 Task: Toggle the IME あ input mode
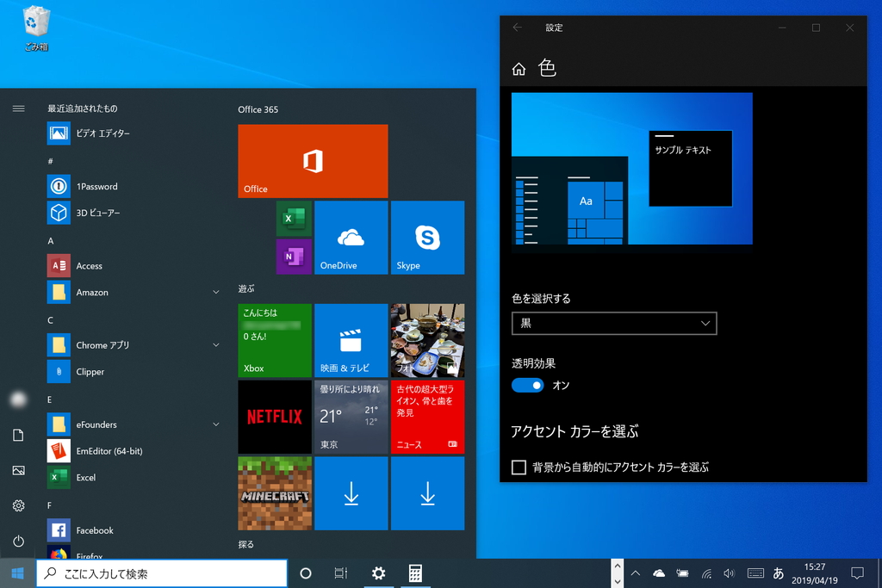point(779,573)
